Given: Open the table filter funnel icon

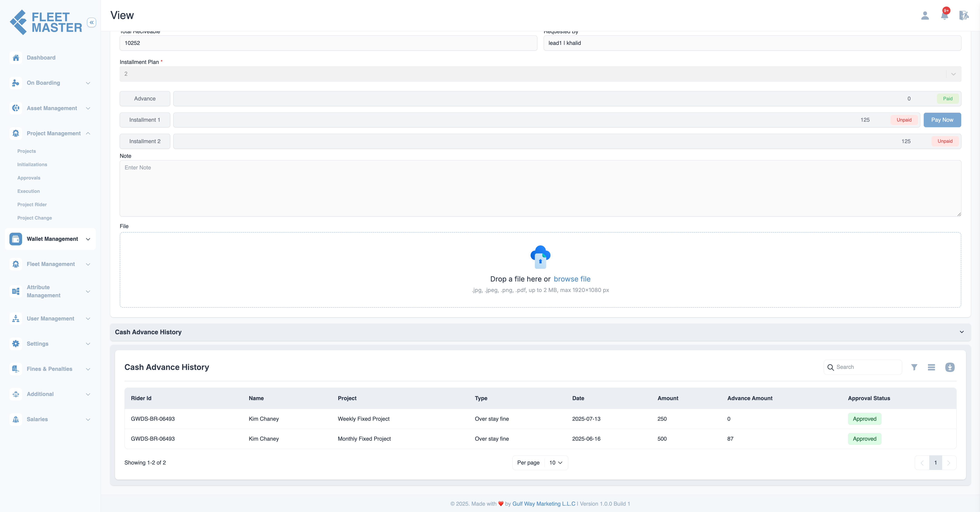Looking at the screenshot, I should point(914,367).
